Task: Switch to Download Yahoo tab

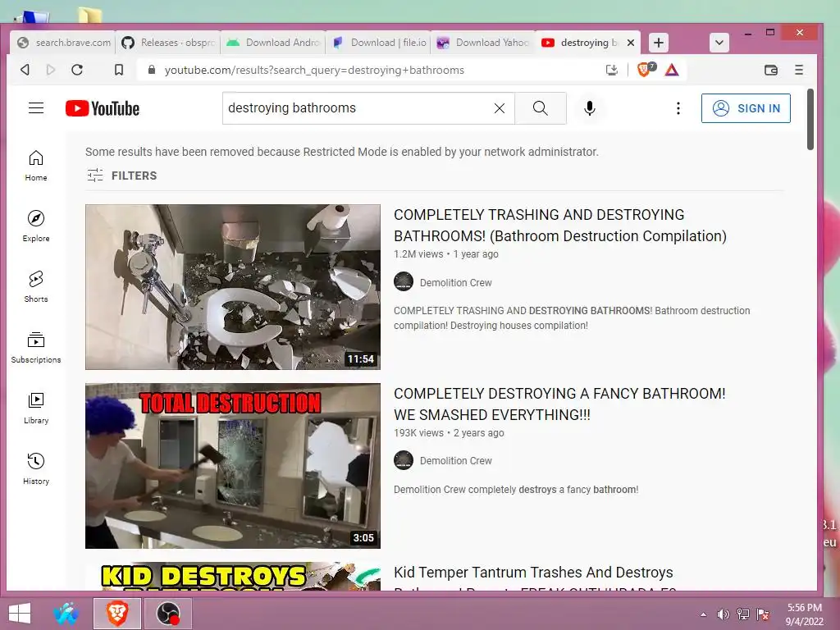Action: tap(483, 43)
